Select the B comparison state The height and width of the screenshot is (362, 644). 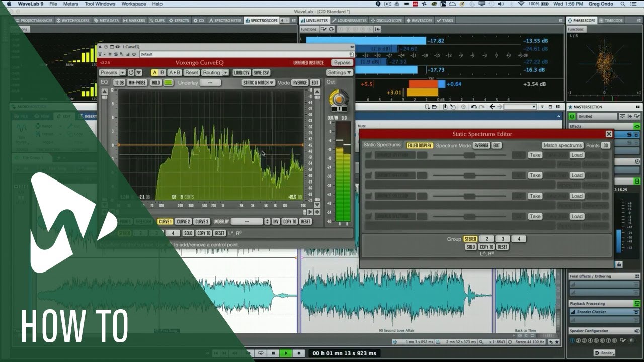point(162,72)
